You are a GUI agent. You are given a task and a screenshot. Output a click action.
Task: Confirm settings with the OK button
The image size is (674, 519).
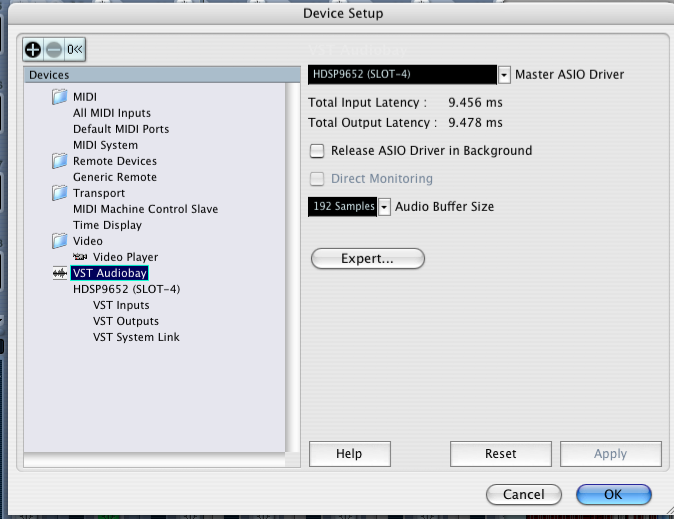pyautogui.click(x=613, y=494)
